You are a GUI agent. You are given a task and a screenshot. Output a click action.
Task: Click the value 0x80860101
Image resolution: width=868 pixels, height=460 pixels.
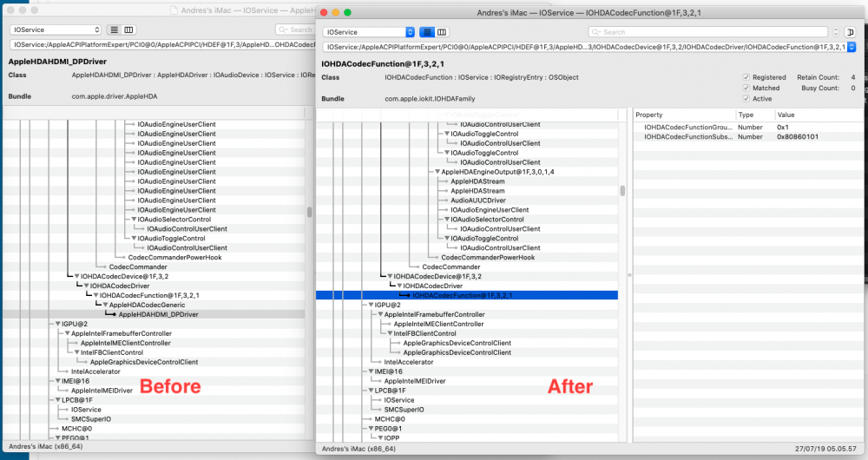[x=798, y=137]
